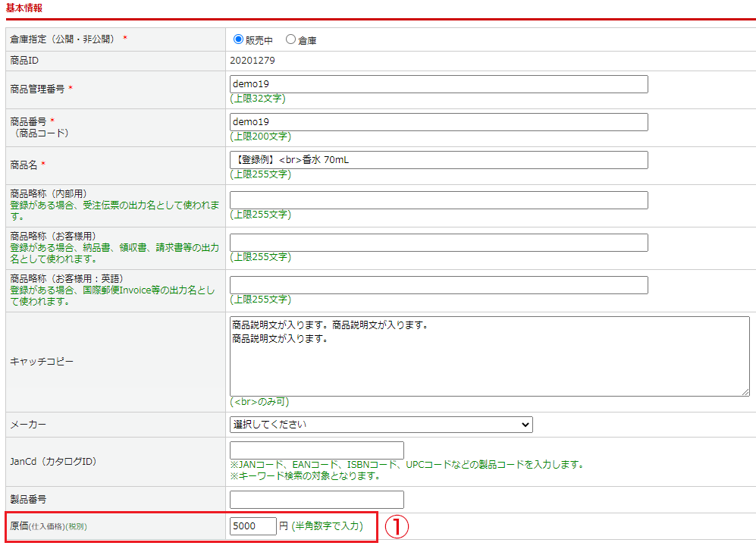This screenshot has height=549, width=756.
Task: Select the 販売中 radio button
Action: coord(239,39)
